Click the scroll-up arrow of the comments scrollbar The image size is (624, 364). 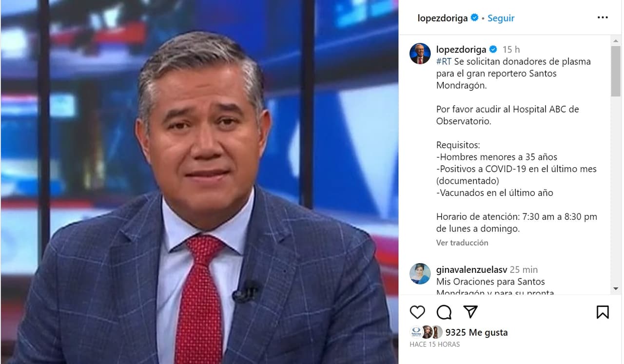(616, 40)
